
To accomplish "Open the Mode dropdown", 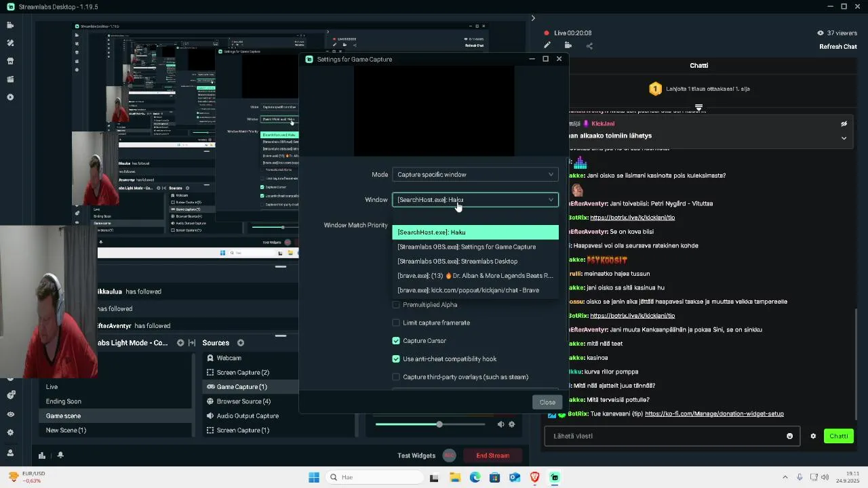I will coord(475,175).
